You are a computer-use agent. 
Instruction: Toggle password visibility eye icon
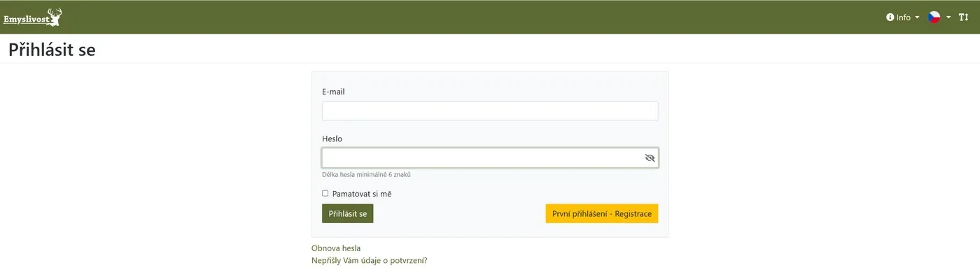650,158
